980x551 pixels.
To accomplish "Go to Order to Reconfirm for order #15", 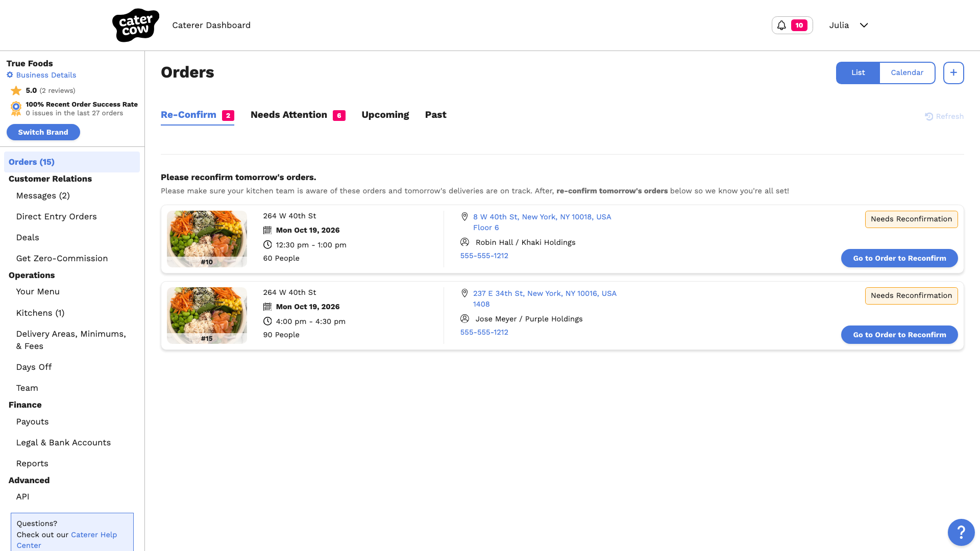I will pyautogui.click(x=899, y=335).
